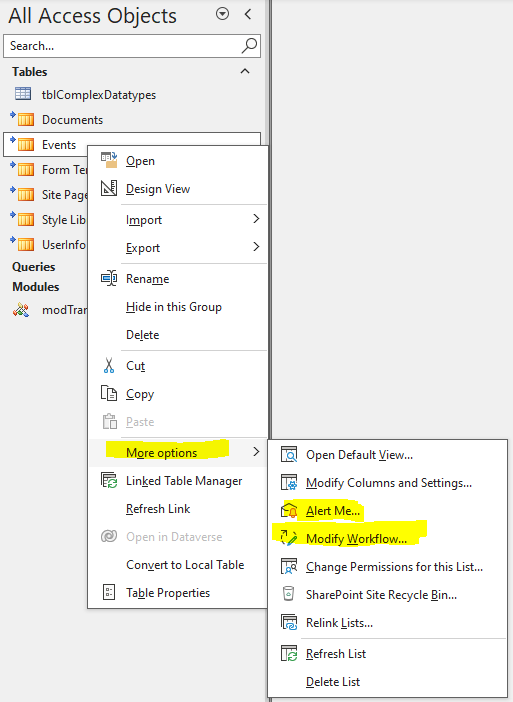
Task: Click Relink Lists... label
Action: tap(339, 623)
